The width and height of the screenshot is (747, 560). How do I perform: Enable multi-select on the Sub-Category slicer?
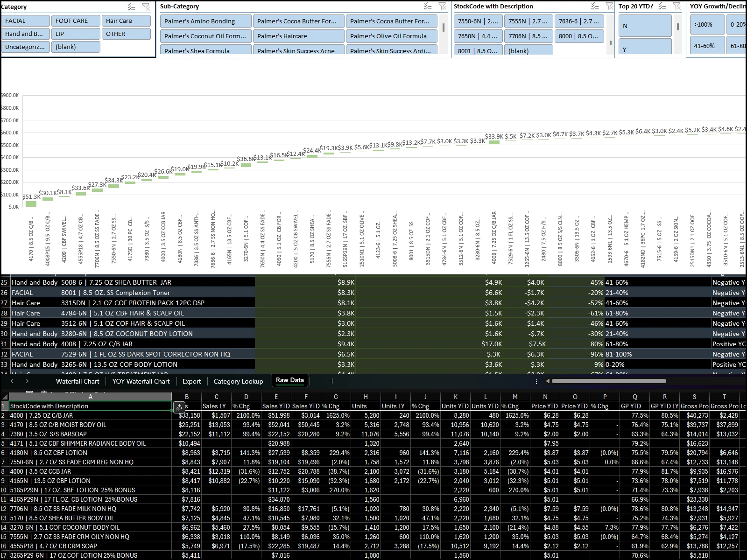coord(428,7)
